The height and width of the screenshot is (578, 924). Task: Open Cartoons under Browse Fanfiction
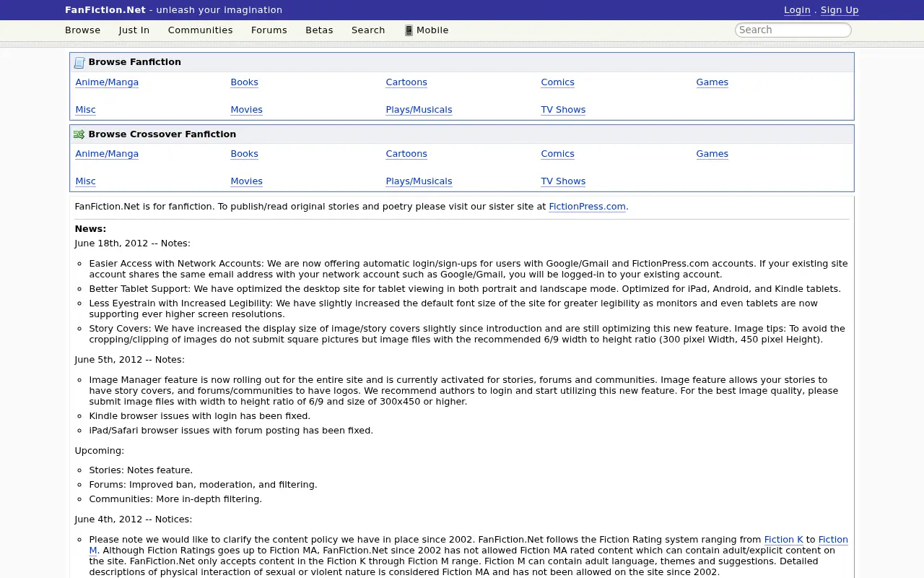coord(406,82)
